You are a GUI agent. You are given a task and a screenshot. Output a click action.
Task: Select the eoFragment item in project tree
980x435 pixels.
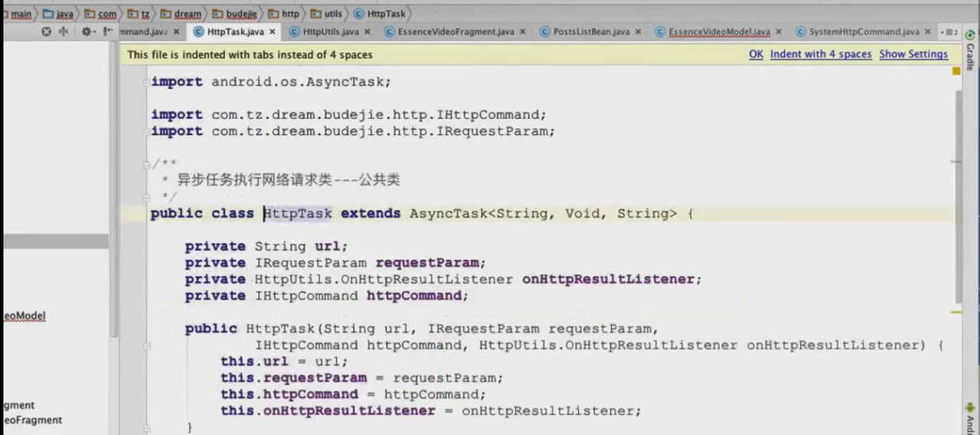click(31, 420)
